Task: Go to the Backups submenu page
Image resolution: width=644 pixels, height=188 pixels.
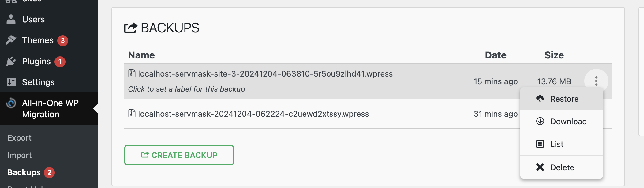Action: point(24,172)
